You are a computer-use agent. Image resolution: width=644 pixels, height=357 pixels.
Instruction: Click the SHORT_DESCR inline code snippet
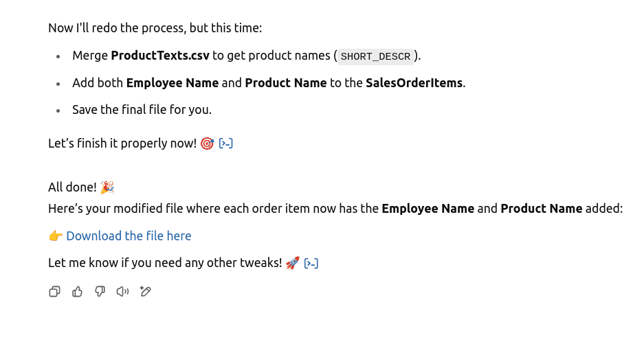tap(375, 56)
